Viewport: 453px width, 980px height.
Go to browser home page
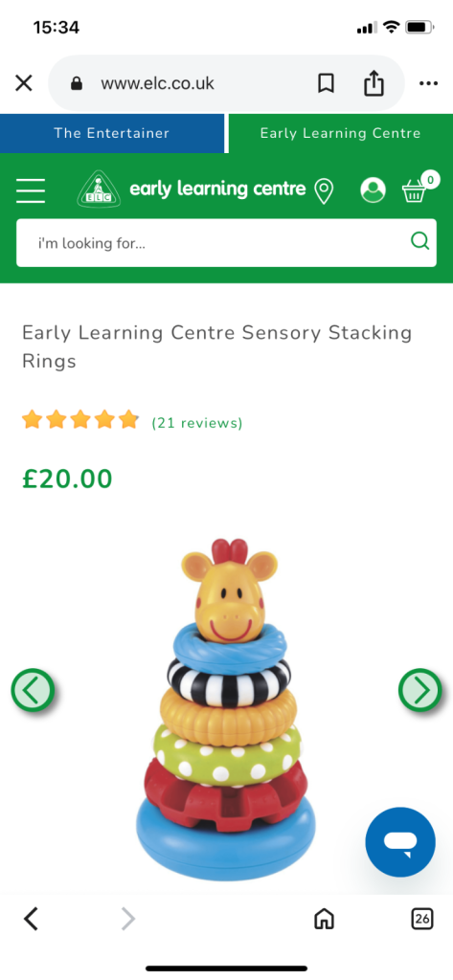click(x=324, y=919)
